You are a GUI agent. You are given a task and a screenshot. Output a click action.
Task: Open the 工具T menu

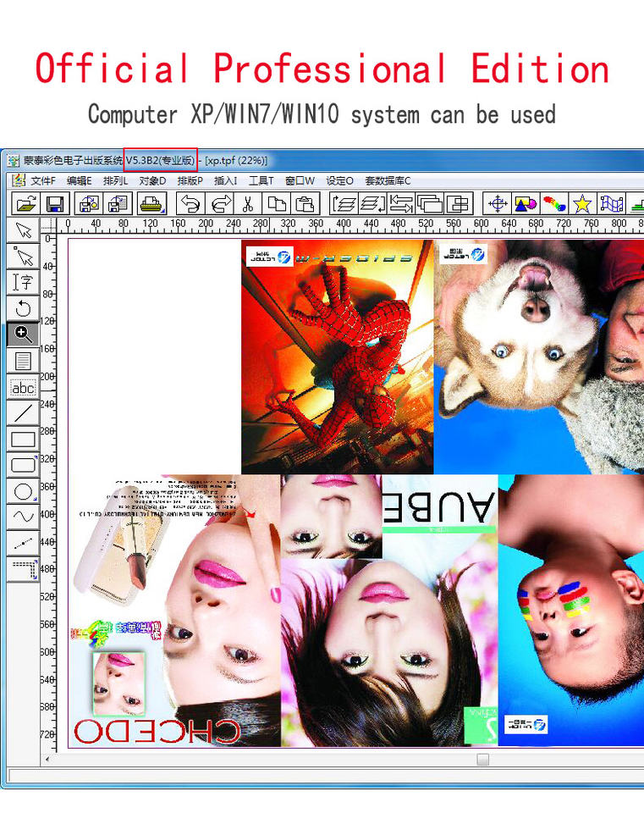pyautogui.click(x=261, y=180)
